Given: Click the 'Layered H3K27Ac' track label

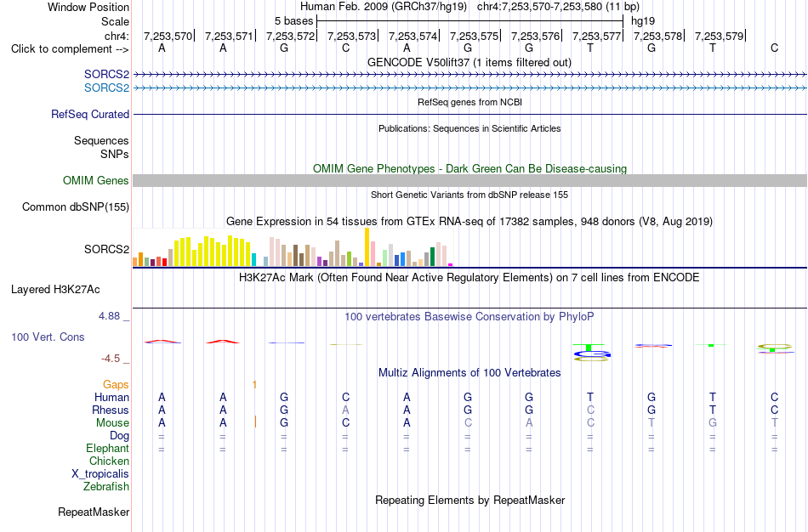Looking at the screenshot, I should point(55,290).
